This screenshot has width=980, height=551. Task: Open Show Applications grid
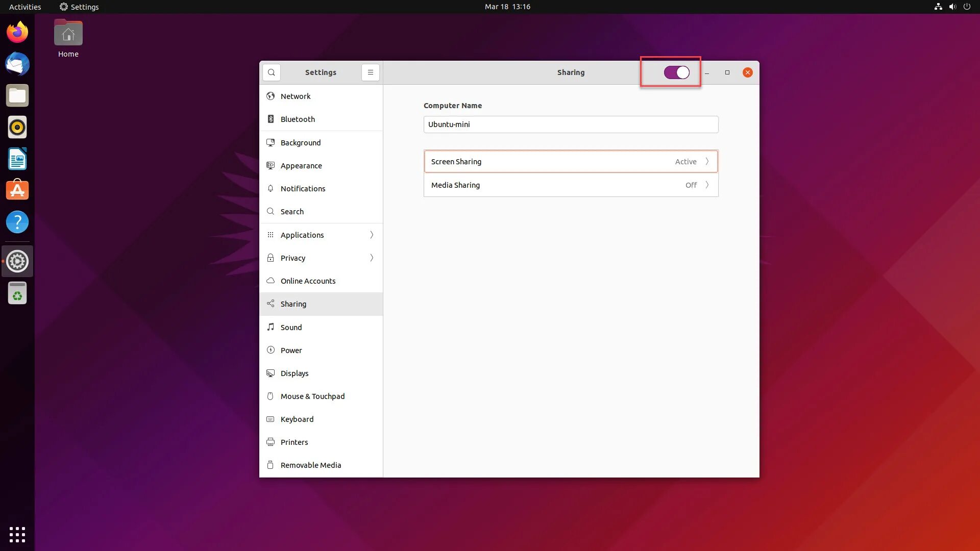pyautogui.click(x=17, y=534)
